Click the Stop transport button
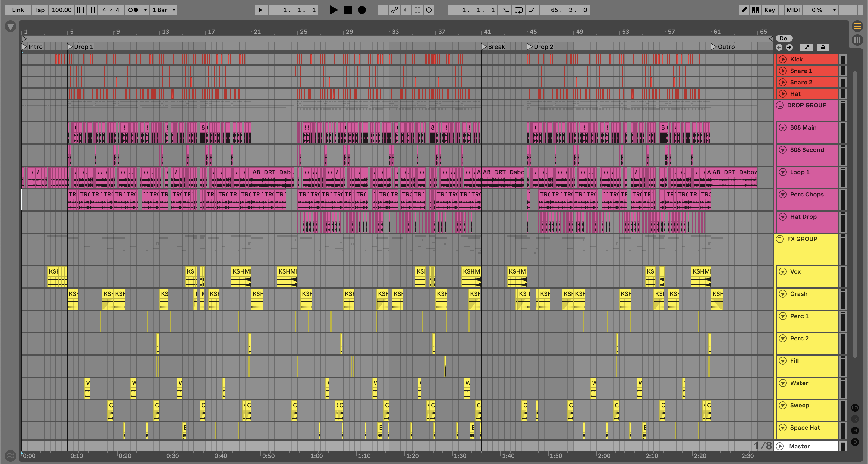Screen dimensions: 868x464 tap(348, 10)
